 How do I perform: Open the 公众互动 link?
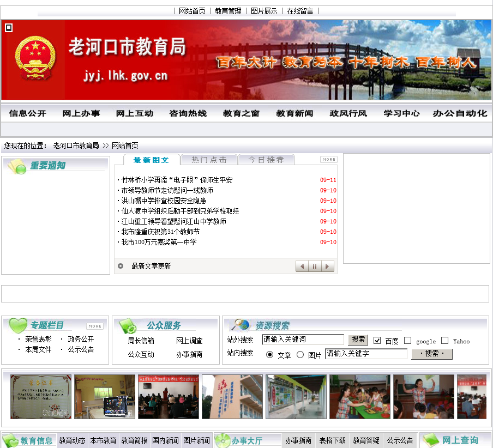[x=141, y=355]
